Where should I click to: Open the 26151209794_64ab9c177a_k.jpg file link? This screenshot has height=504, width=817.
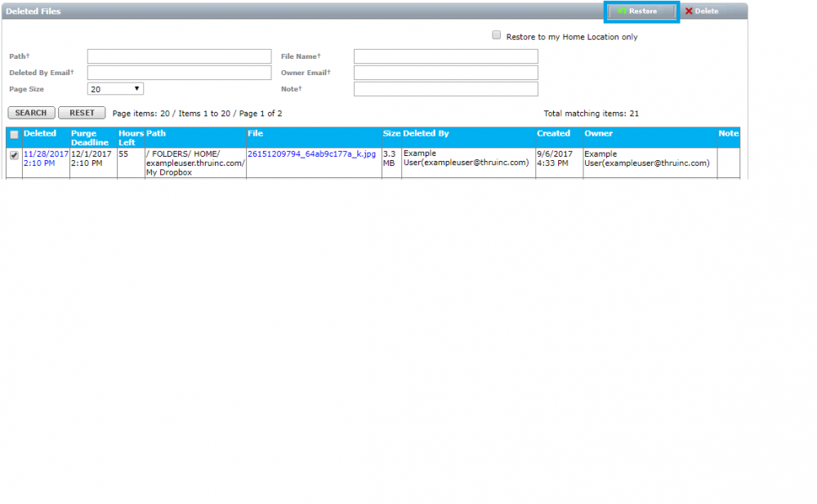click(311, 154)
